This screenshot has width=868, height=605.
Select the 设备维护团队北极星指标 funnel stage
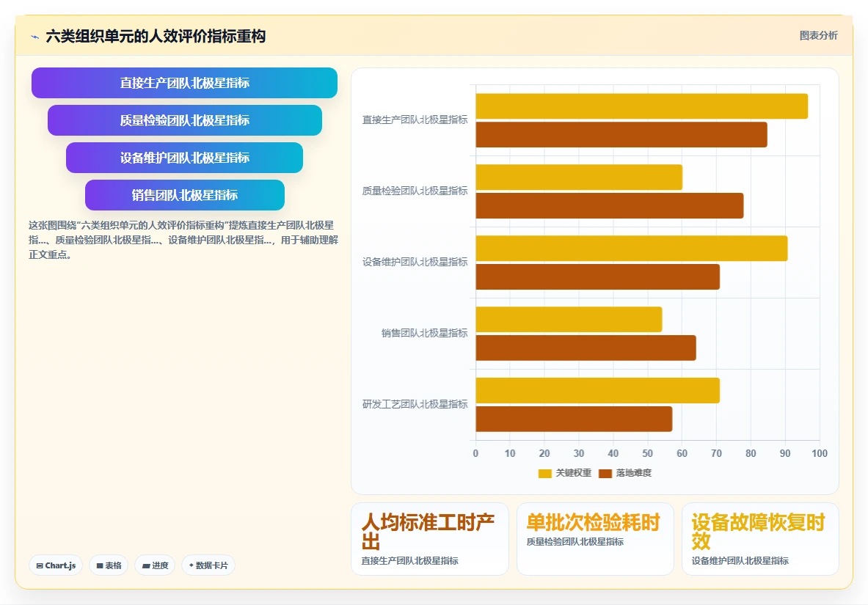coord(184,158)
